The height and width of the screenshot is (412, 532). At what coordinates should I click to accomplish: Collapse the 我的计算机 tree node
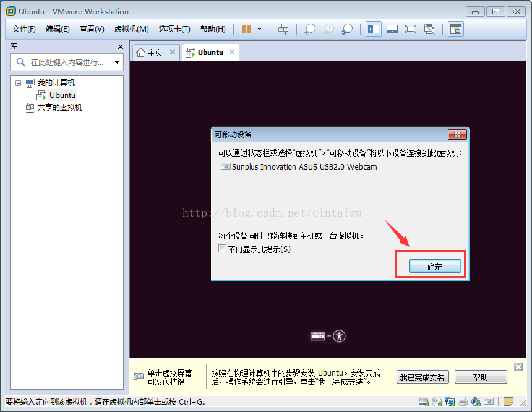19,83
